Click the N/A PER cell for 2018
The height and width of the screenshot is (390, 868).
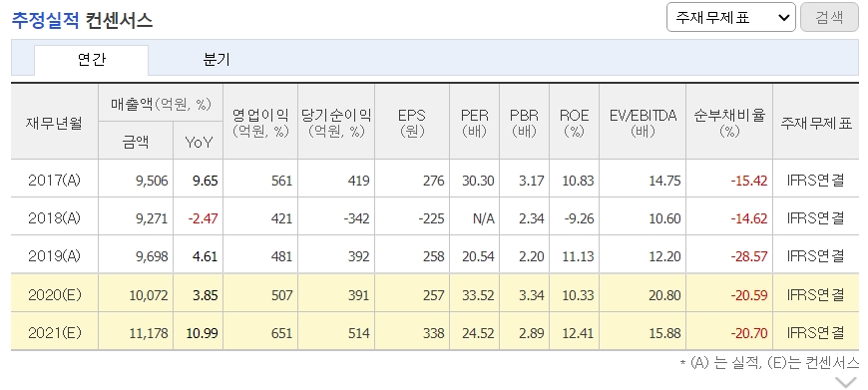click(483, 218)
